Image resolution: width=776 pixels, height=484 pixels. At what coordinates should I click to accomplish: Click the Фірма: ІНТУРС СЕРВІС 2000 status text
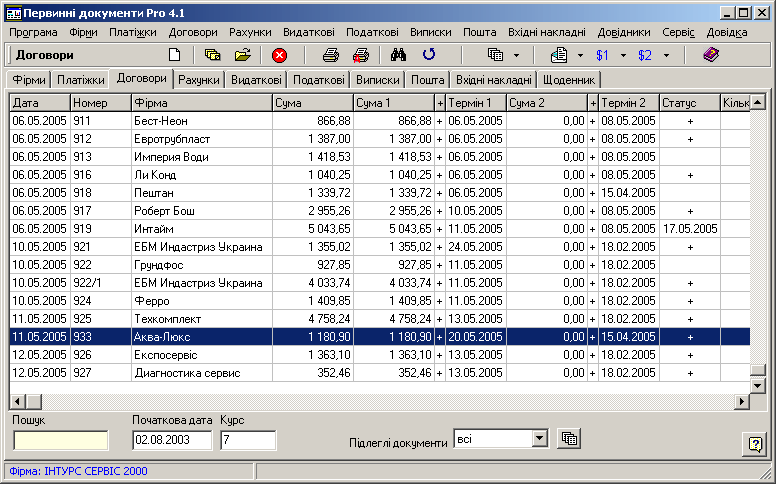[78, 471]
